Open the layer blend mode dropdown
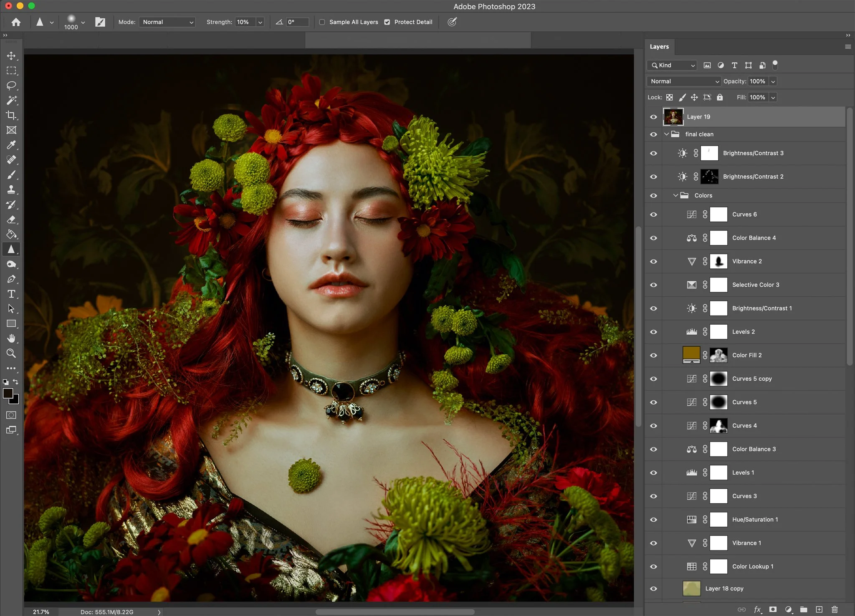 click(x=684, y=81)
